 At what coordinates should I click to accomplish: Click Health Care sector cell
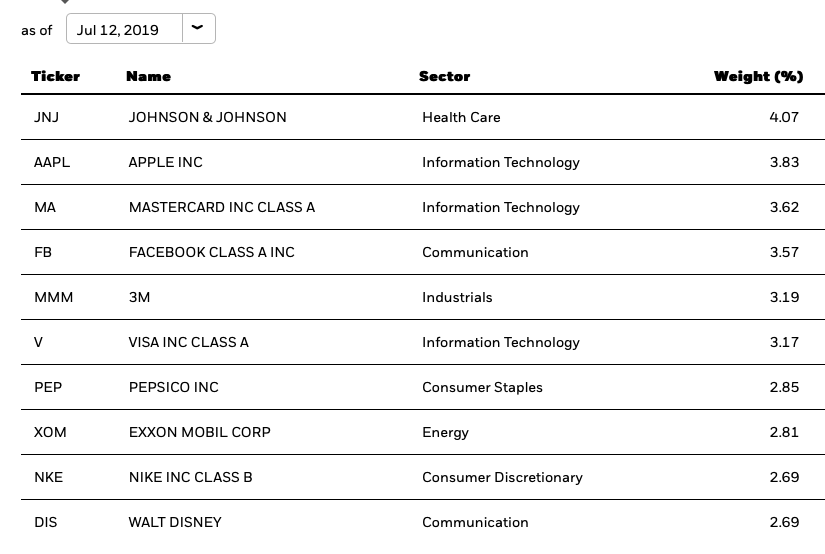[x=461, y=117]
